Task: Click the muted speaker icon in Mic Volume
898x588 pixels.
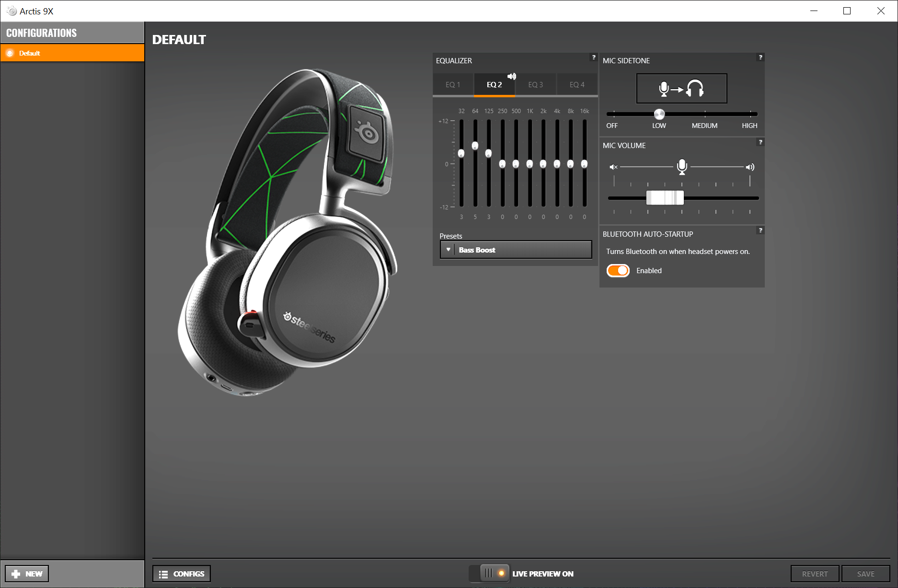Action: (613, 167)
